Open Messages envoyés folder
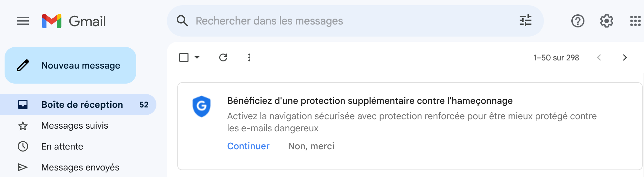This screenshot has height=177, width=644. coord(80,168)
